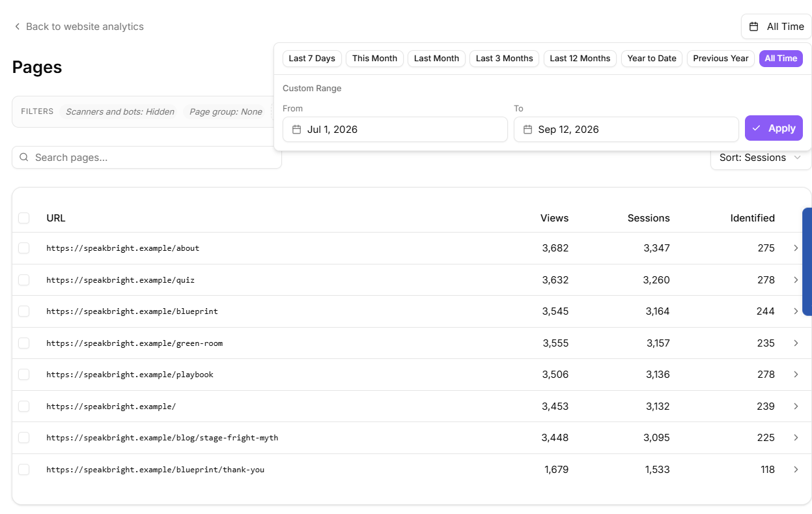Select the Last Month preset
Screen dimensions: 812x514
437,59
